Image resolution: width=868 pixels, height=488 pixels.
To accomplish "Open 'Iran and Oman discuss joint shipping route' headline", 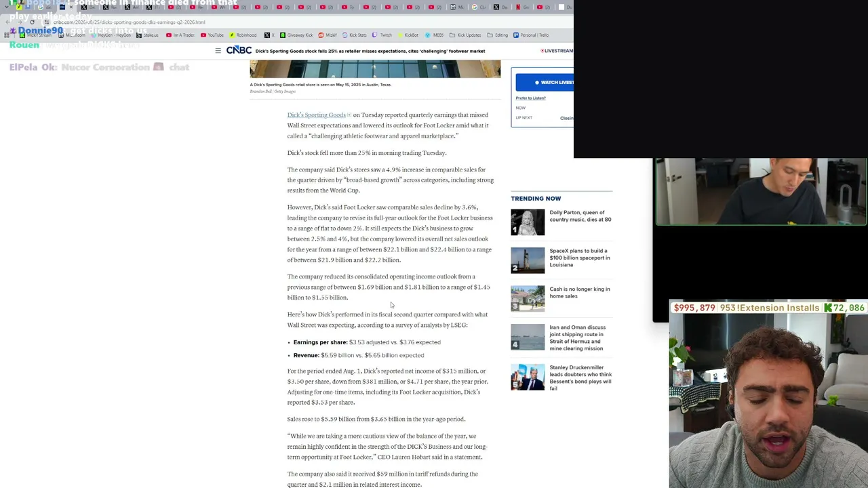I will (x=577, y=338).
